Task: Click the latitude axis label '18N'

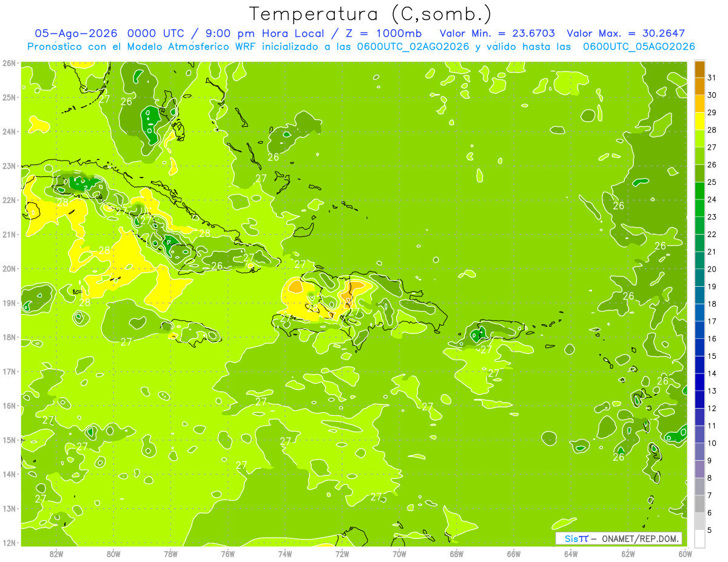Action: 9,337
